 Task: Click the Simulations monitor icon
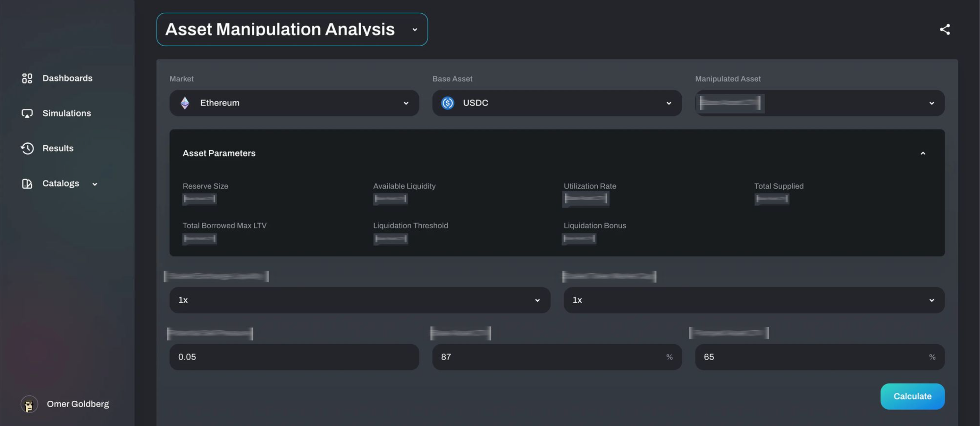[27, 113]
